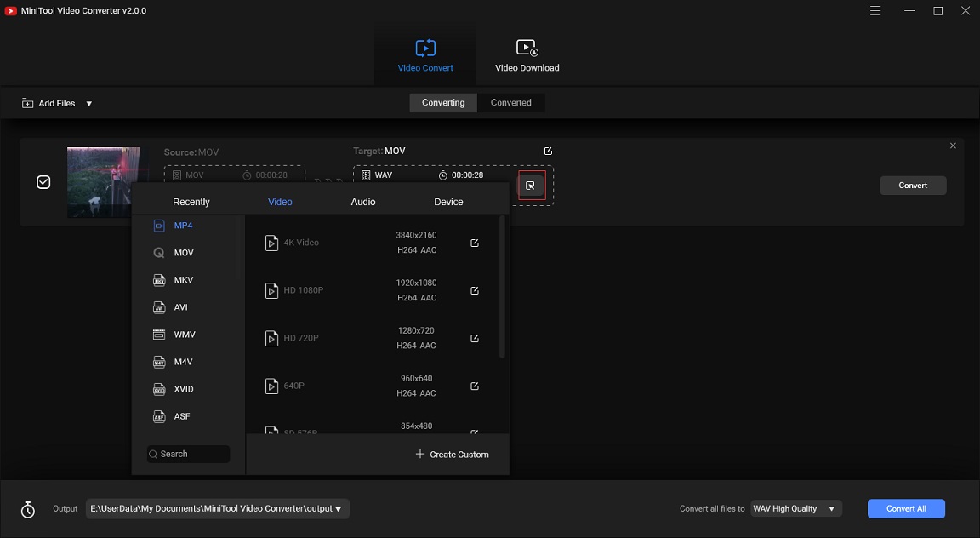
Task: Click the 1280x720 resolution text
Action: [416, 330]
